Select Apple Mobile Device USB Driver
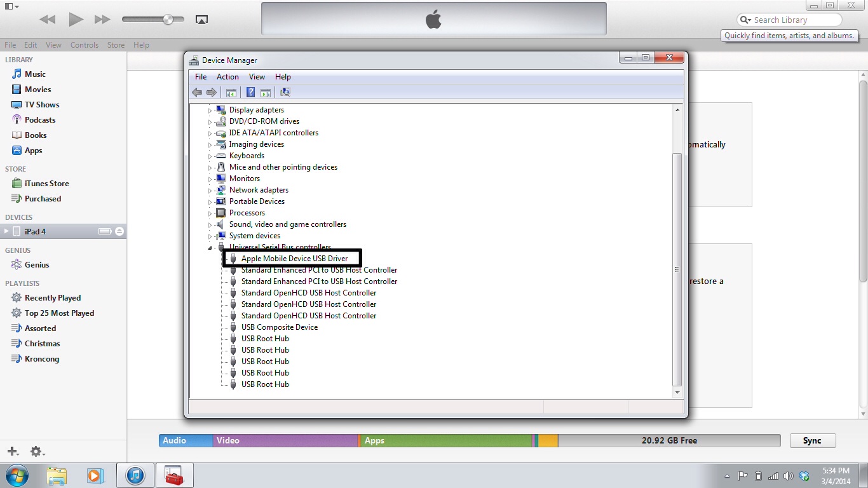The width and height of the screenshot is (868, 488). pos(294,259)
